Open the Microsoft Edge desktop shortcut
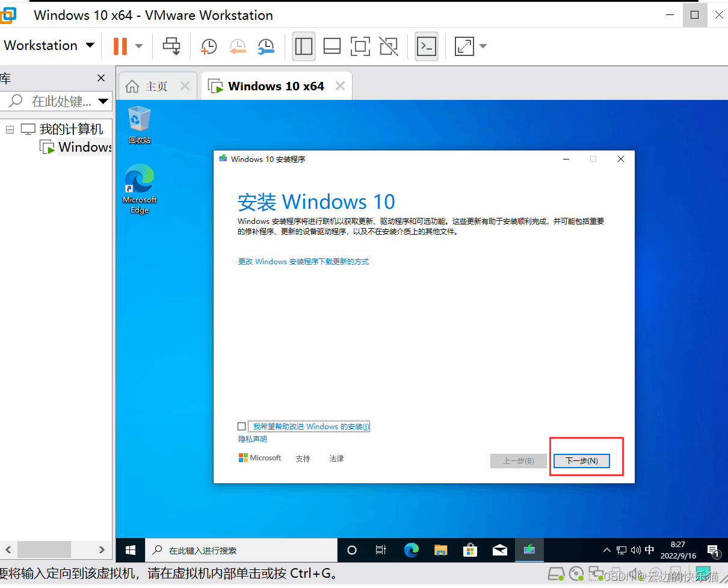This screenshot has width=728, height=588. pyautogui.click(x=140, y=188)
